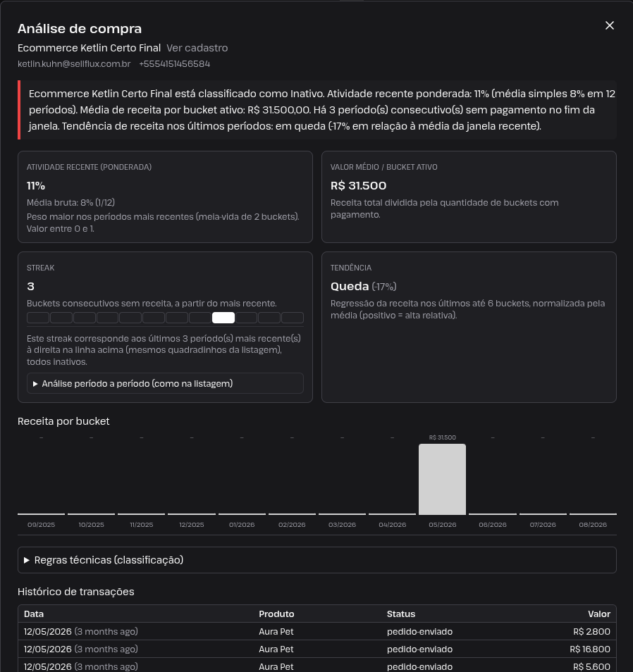
Task: Select the 03/2026 bucket label
Action: [x=343, y=525]
